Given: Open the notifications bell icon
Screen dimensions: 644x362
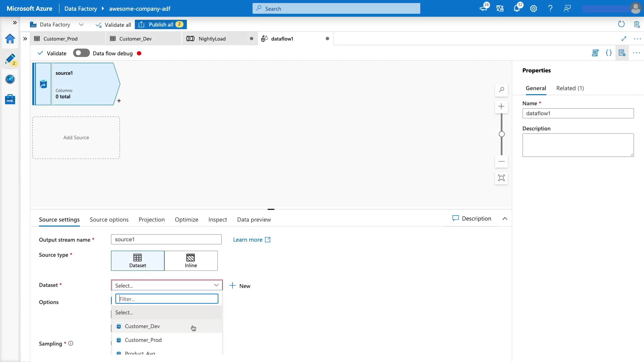Looking at the screenshot, I should (x=517, y=8).
